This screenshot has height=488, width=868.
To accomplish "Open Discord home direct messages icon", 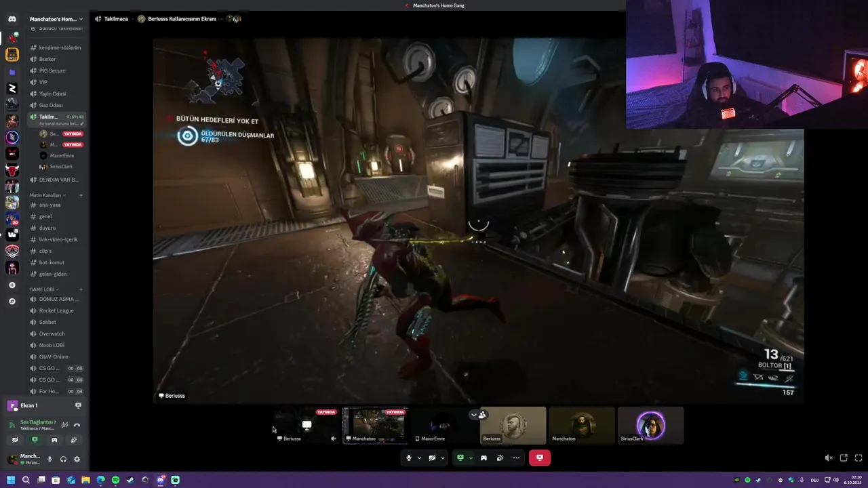I will pos(12,19).
